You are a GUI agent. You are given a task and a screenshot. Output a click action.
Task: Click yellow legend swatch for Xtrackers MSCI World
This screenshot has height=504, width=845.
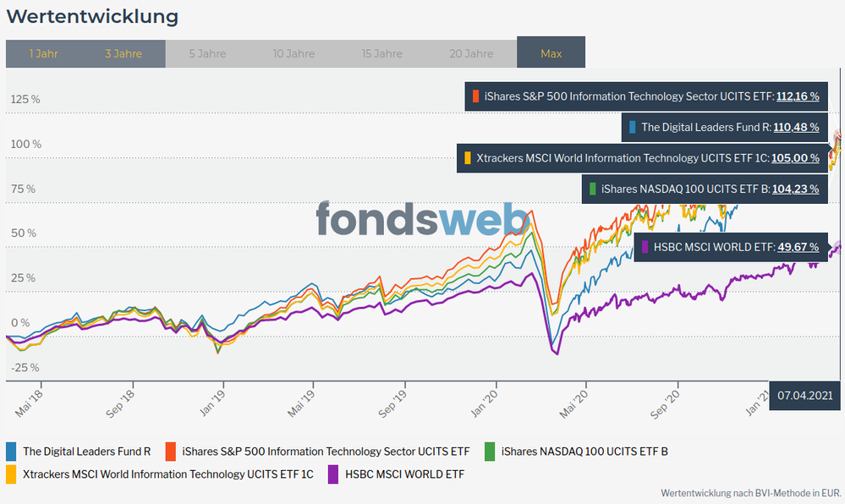click(12, 474)
